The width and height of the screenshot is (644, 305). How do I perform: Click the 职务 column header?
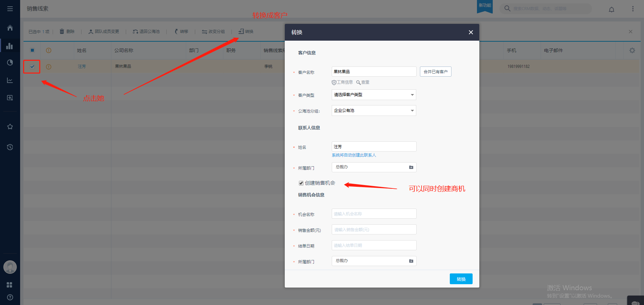click(231, 50)
